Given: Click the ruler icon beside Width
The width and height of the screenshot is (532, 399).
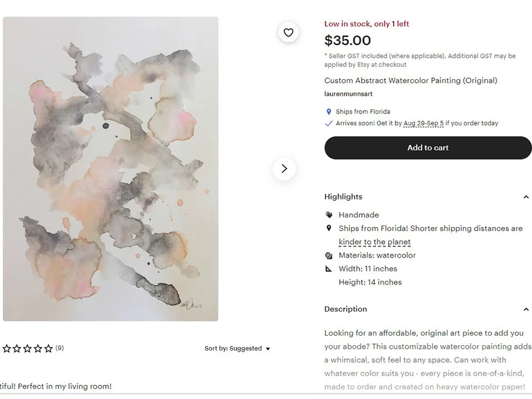Looking at the screenshot, I should [x=329, y=269].
